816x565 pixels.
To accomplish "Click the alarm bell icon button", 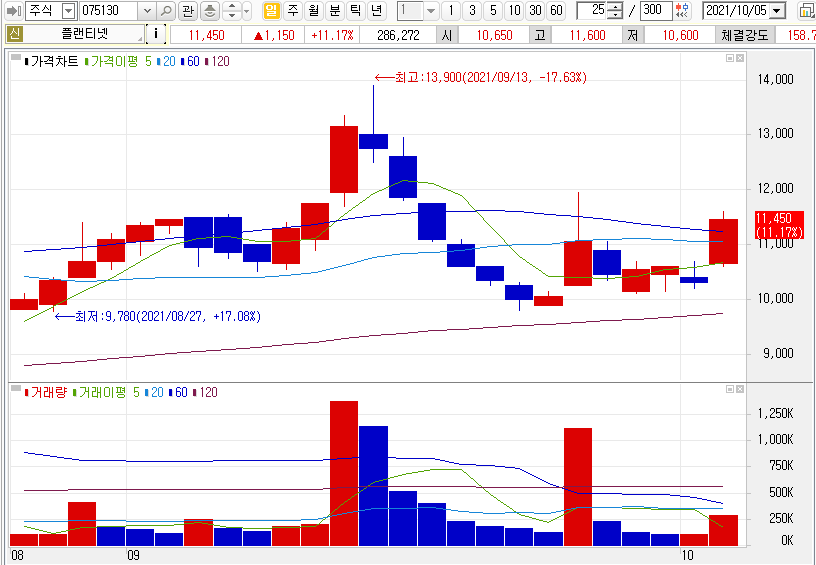I will tap(210, 10).
